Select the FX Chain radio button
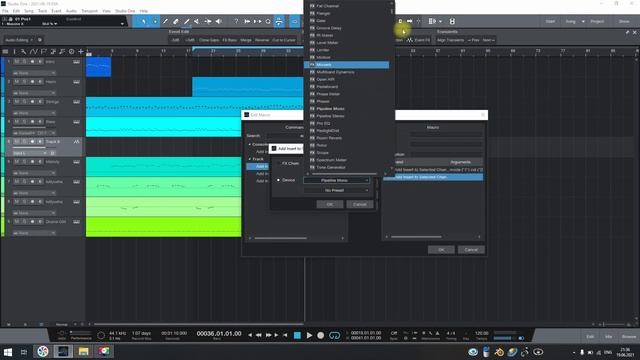The height and width of the screenshot is (360, 640). pyautogui.click(x=279, y=163)
